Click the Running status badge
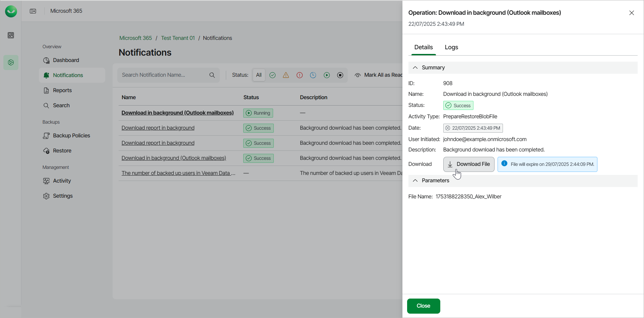The image size is (644, 318). click(x=258, y=113)
